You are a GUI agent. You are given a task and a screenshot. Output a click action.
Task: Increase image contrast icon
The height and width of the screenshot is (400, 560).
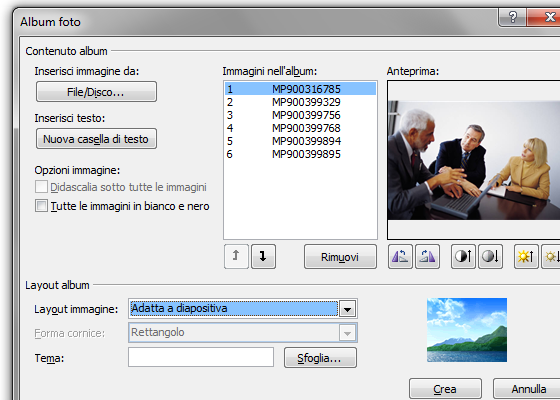pyautogui.click(x=463, y=256)
